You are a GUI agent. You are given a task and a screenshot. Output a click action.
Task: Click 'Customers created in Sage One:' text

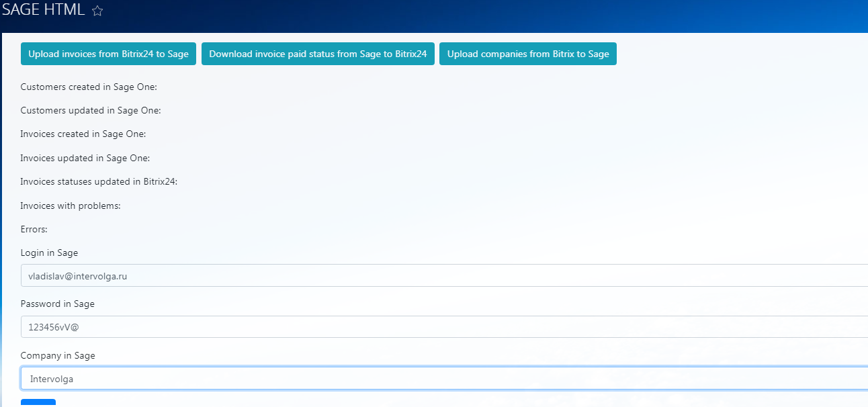[x=89, y=87]
